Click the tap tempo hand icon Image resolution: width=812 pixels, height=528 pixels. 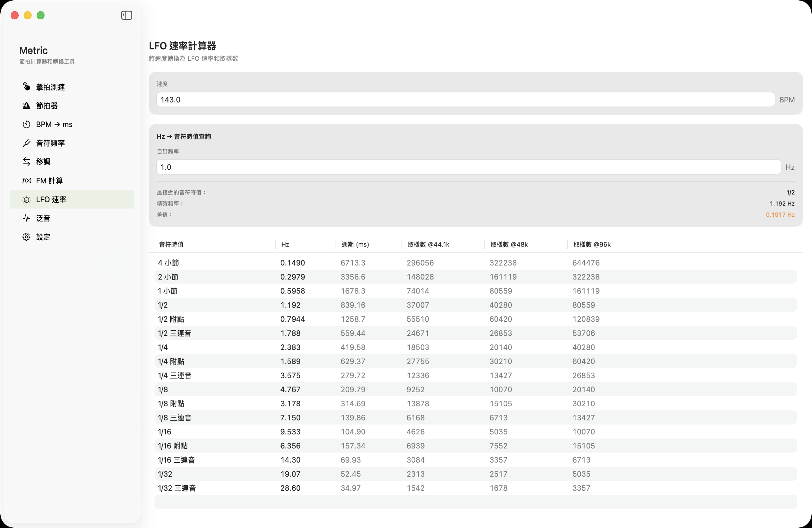coord(26,87)
